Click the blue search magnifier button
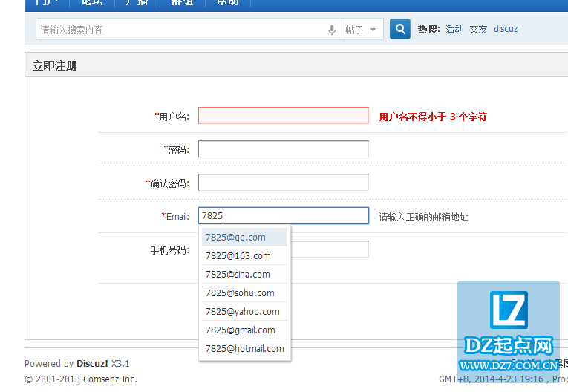The width and height of the screenshot is (568, 392). (x=400, y=29)
